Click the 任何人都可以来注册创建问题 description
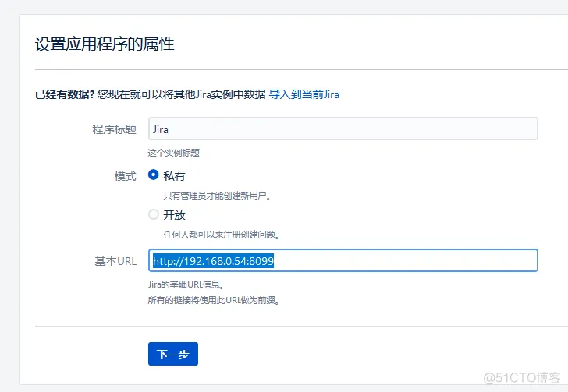The width and height of the screenshot is (568, 392). (222, 235)
